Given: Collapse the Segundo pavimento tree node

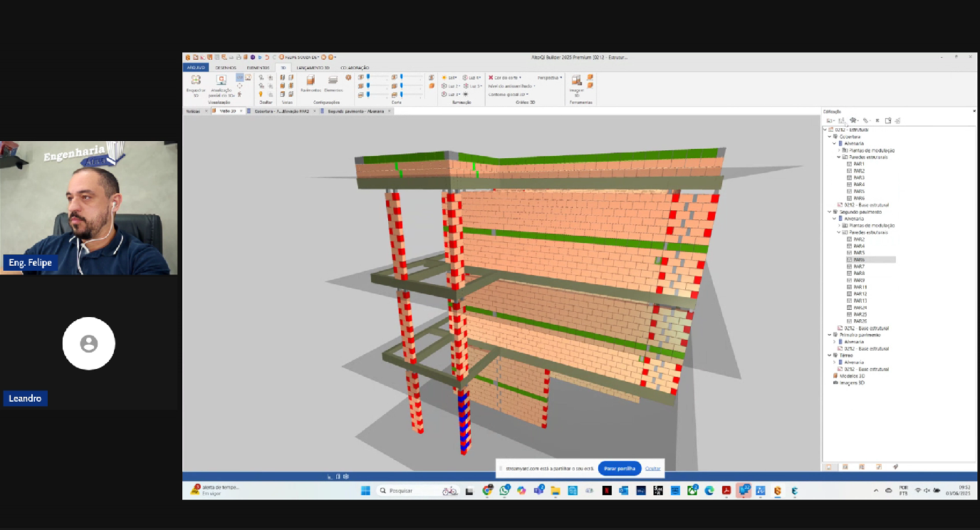Looking at the screenshot, I should coord(829,212).
